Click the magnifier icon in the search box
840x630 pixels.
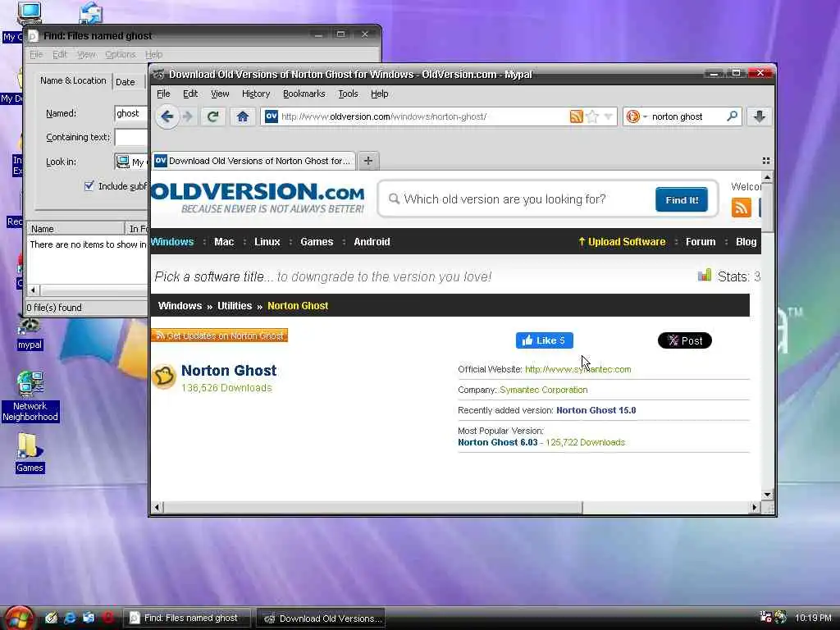(x=732, y=116)
